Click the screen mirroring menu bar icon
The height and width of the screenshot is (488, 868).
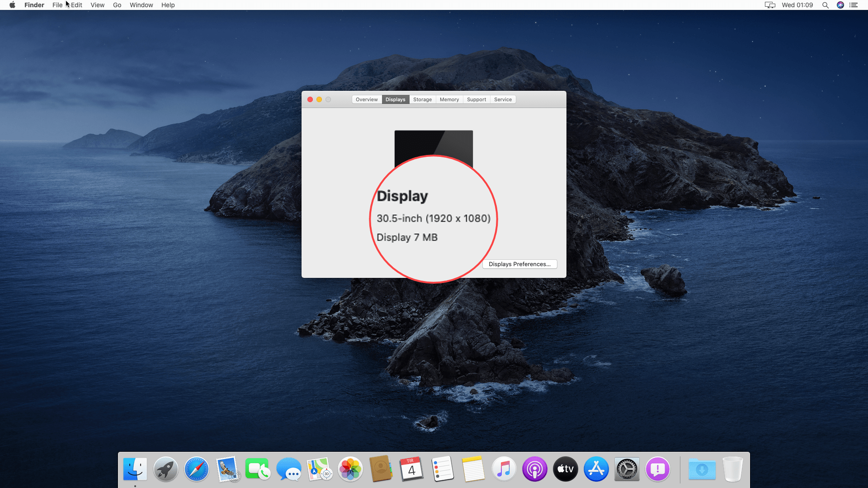tap(769, 5)
